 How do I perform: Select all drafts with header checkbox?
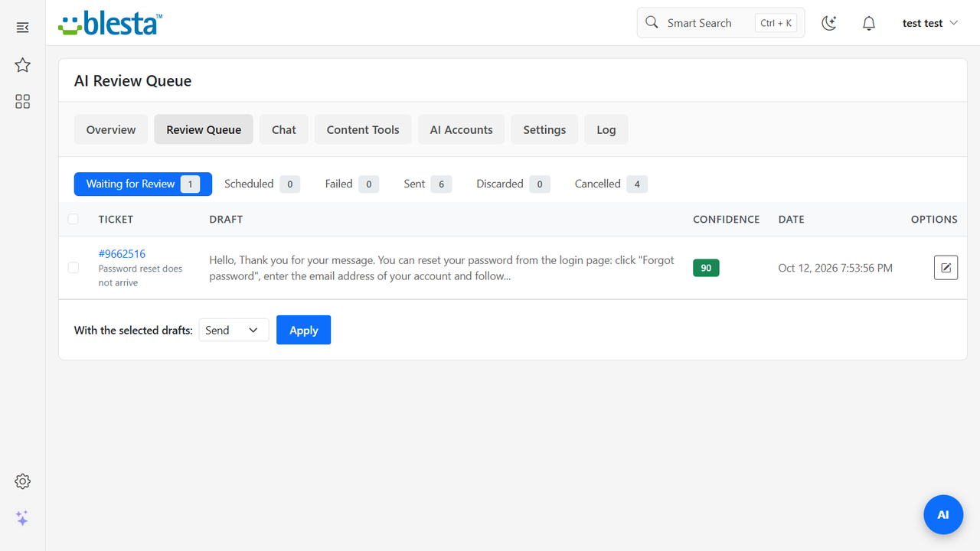click(x=73, y=219)
